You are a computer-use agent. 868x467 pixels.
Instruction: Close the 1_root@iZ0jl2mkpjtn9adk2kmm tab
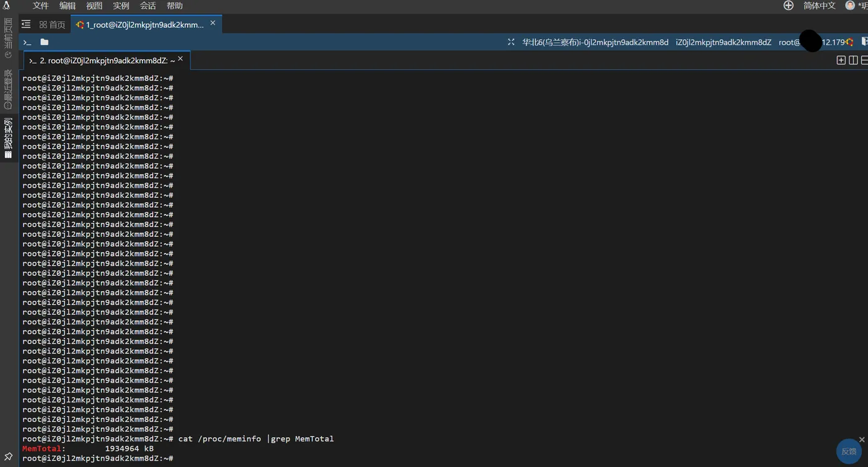213,23
